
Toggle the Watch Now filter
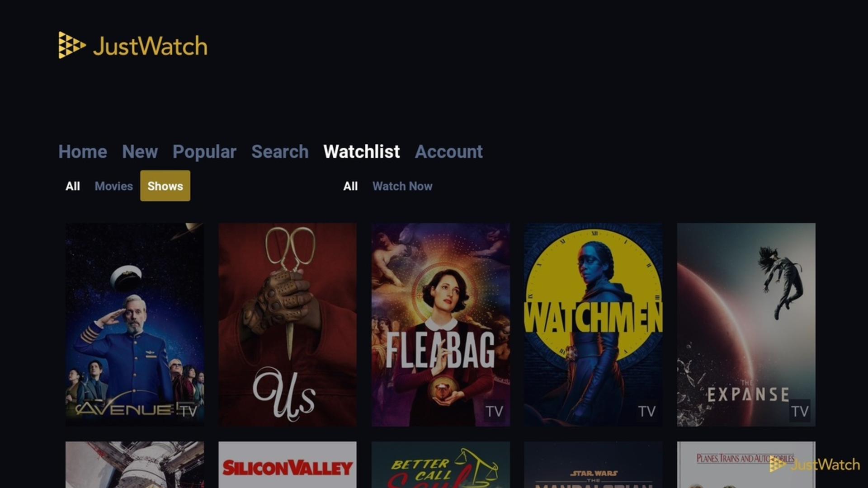coord(402,186)
